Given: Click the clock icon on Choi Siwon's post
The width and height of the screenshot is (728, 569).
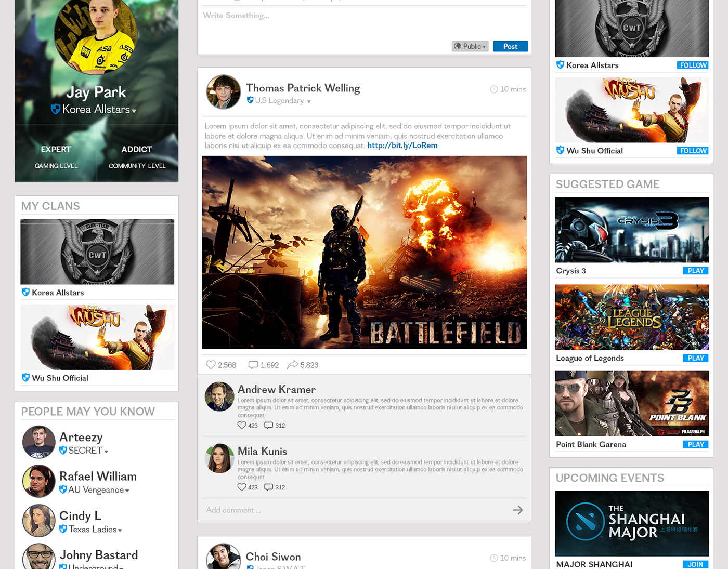Looking at the screenshot, I should (x=494, y=558).
